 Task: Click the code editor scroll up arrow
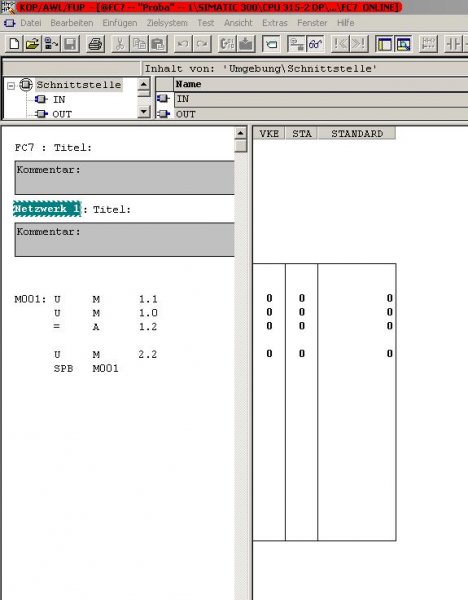click(x=240, y=133)
